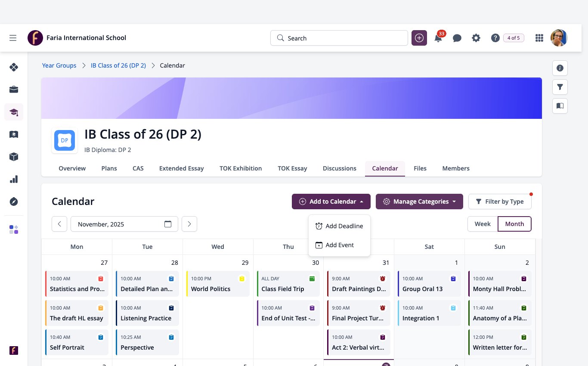Open the World Politics calendar event
The width and height of the screenshot is (588, 366).
point(218,284)
